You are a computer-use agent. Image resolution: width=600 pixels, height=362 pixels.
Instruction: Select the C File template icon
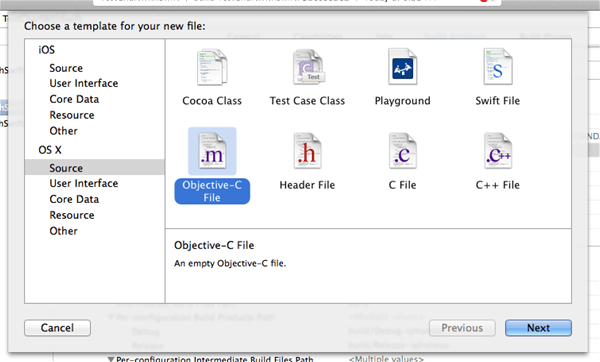click(403, 151)
